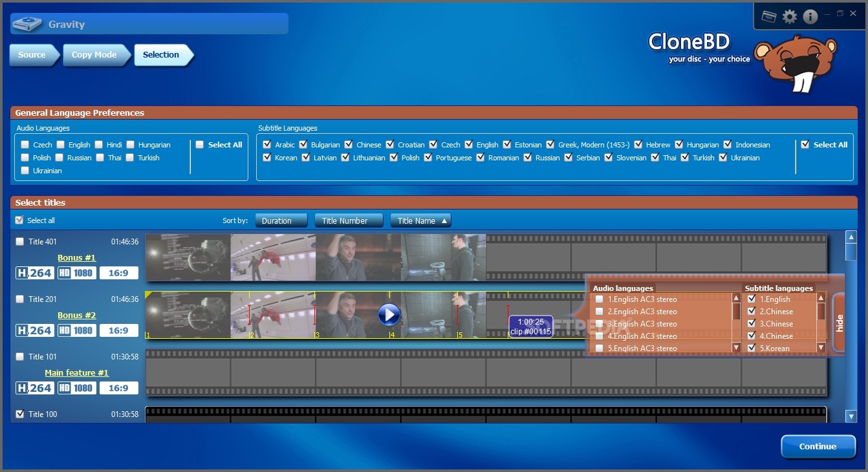
Task: Click chapter marker 5 on Title 201 filmstrip
Action: coord(460,335)
